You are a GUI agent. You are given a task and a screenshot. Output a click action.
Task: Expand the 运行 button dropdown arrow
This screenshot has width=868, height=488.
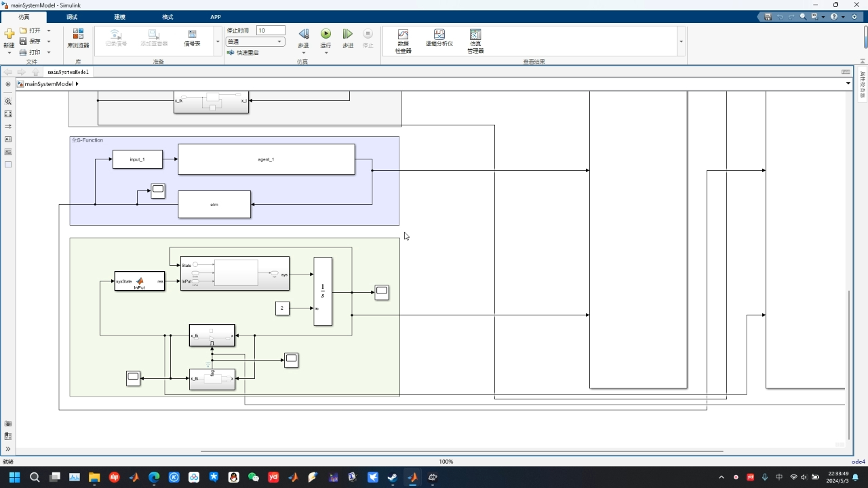(325, 52)
